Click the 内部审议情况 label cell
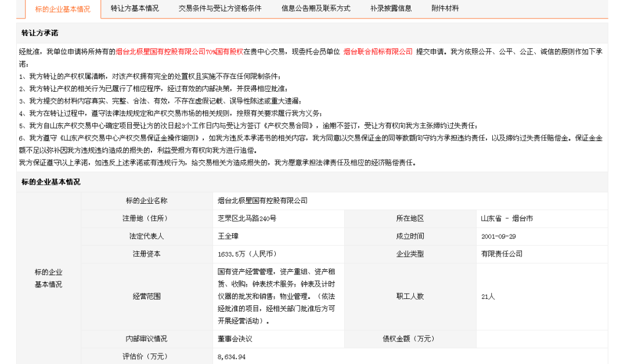The width and height of the screenshot is (627, 364). [x=147, y=339]
